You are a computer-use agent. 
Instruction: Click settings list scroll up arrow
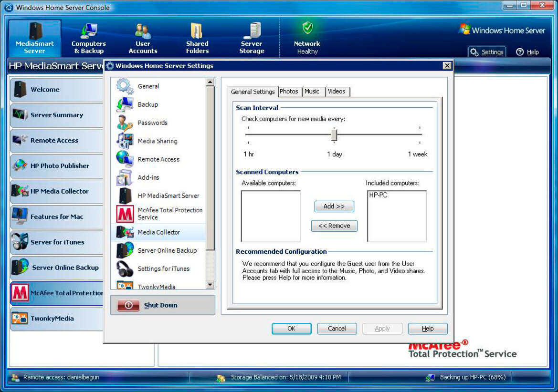[210, 82]
